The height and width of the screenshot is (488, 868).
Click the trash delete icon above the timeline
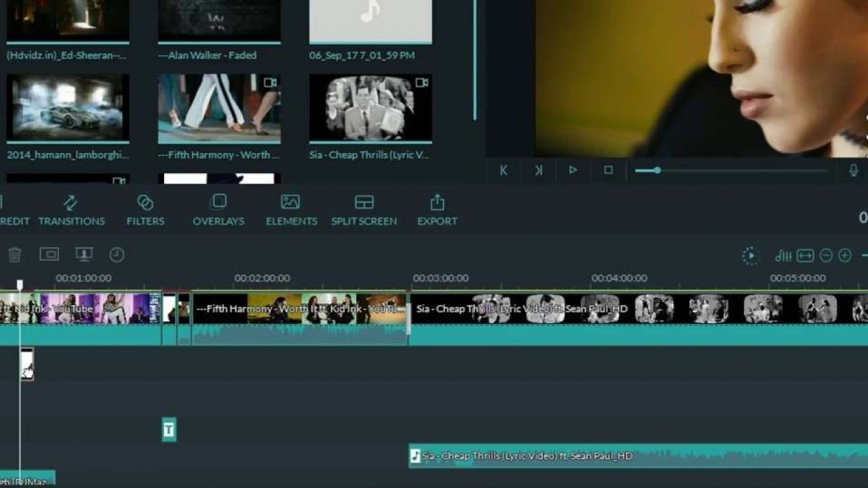14,255
